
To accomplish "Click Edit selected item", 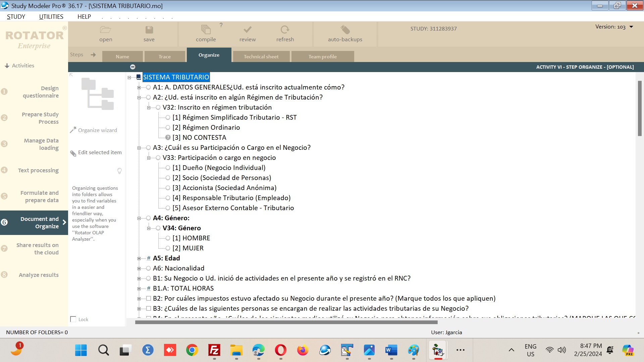I will point(100,153).
